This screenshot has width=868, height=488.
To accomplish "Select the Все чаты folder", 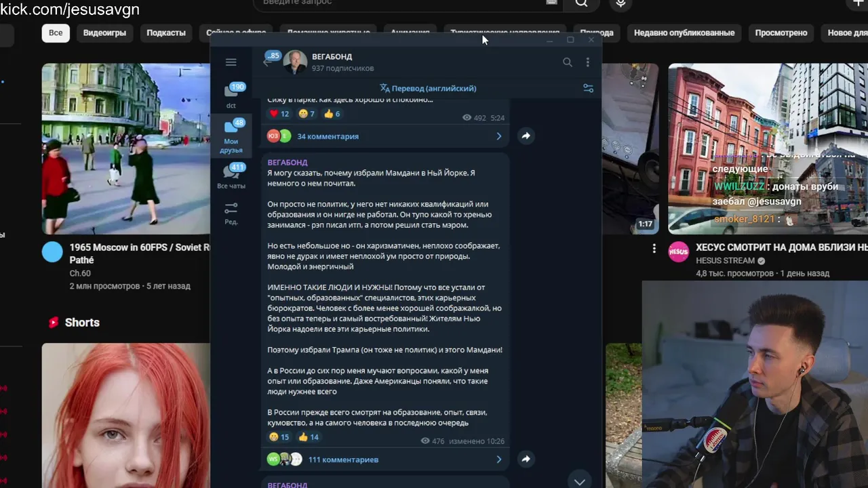I will tap(231, 176).
